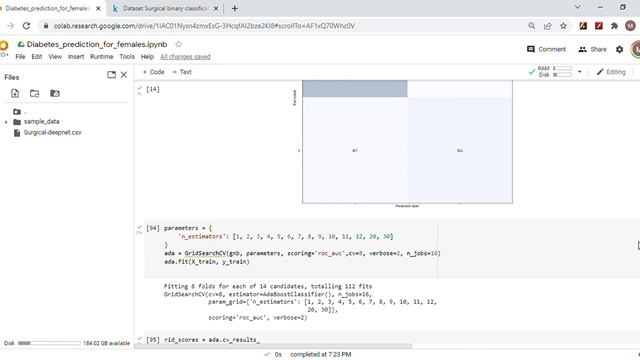
Task: Add a new Text cell
Action: click(182, 72)
